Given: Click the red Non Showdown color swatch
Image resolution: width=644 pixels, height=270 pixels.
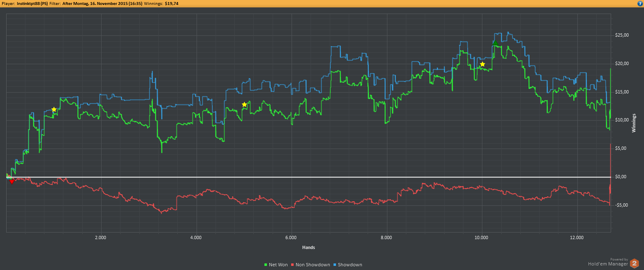Looking at the screenshot, I should [x=292, y=265].
